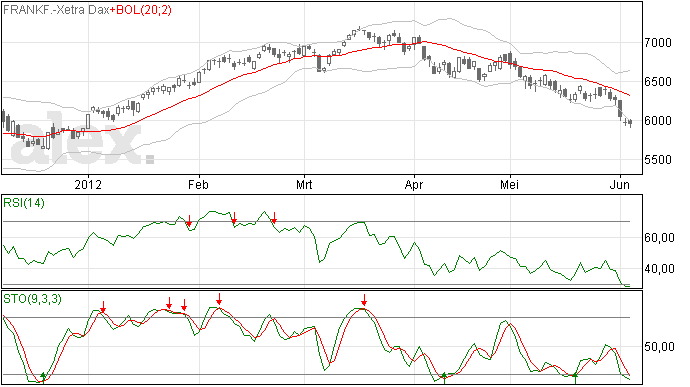Click the 5500 price axis label
This screenshot has width=690, height=387.
click(658, 160)
